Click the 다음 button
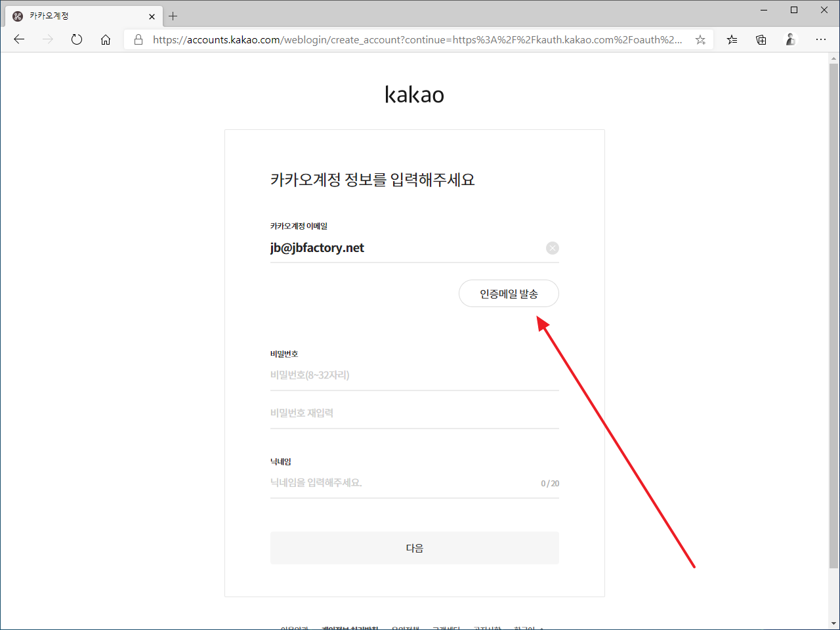 click(x=415, y=548)
